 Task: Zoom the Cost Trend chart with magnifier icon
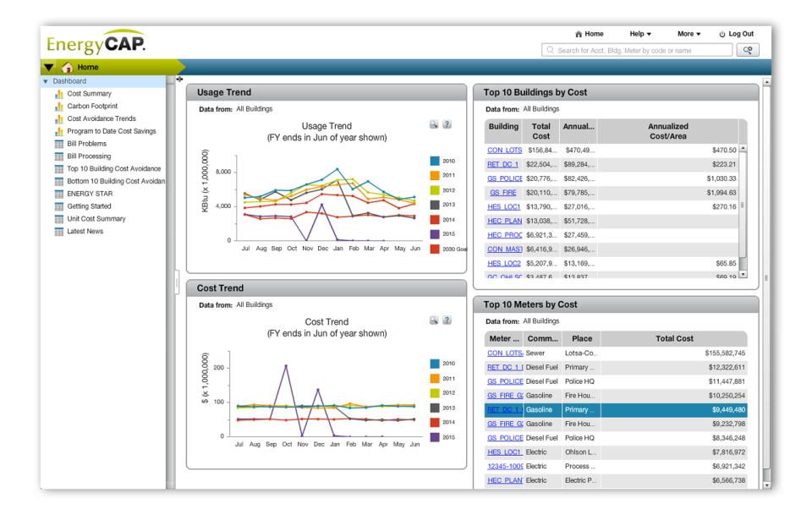[434, 321]
